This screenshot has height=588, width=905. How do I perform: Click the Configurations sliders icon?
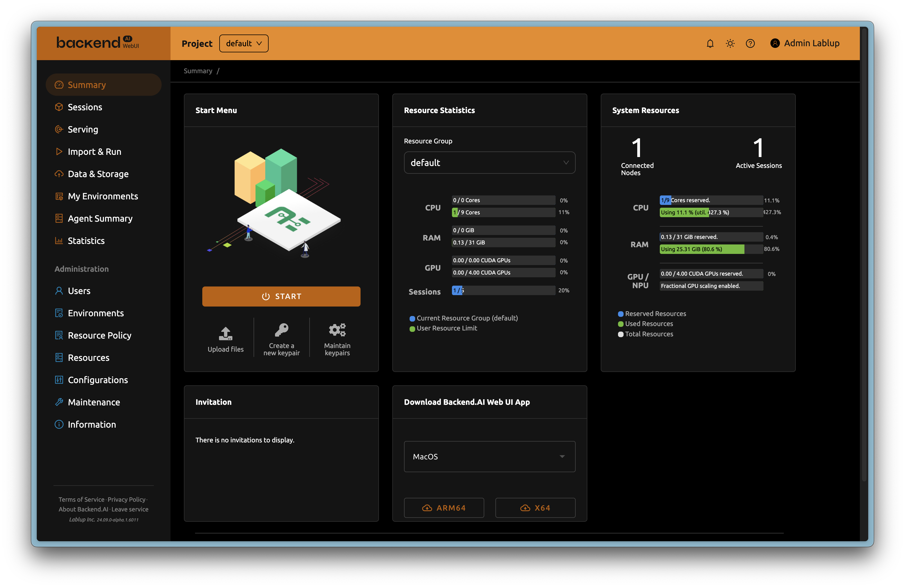tap(59, 380)
